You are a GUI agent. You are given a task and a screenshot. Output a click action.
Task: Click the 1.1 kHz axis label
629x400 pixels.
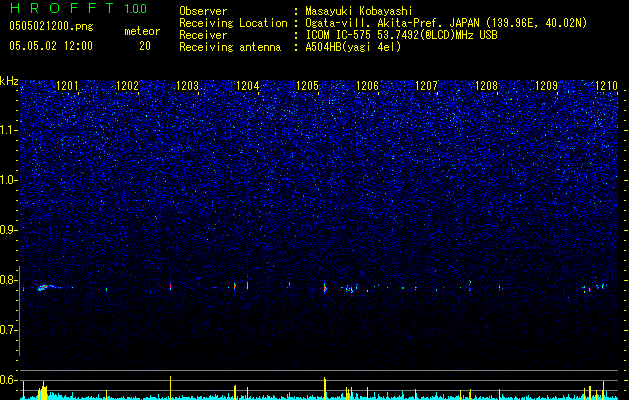(x=9, y=130)
